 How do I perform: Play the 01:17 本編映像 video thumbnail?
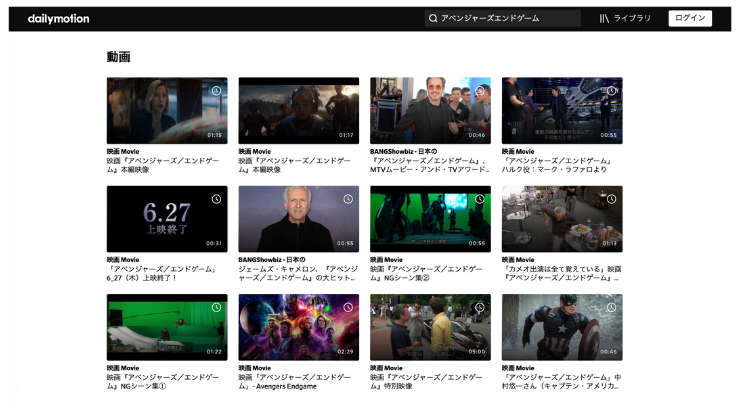click(x=298, y=110)
